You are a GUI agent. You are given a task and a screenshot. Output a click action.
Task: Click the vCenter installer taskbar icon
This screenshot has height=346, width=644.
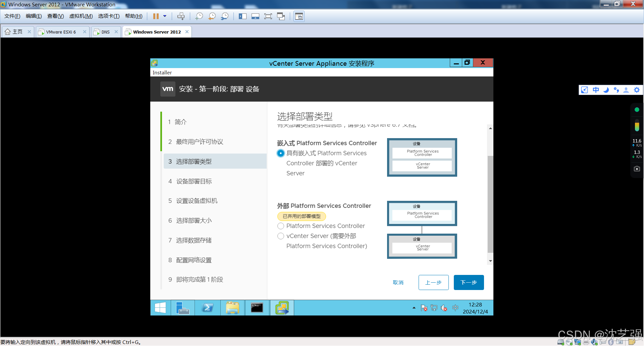(x=282, y=308)
